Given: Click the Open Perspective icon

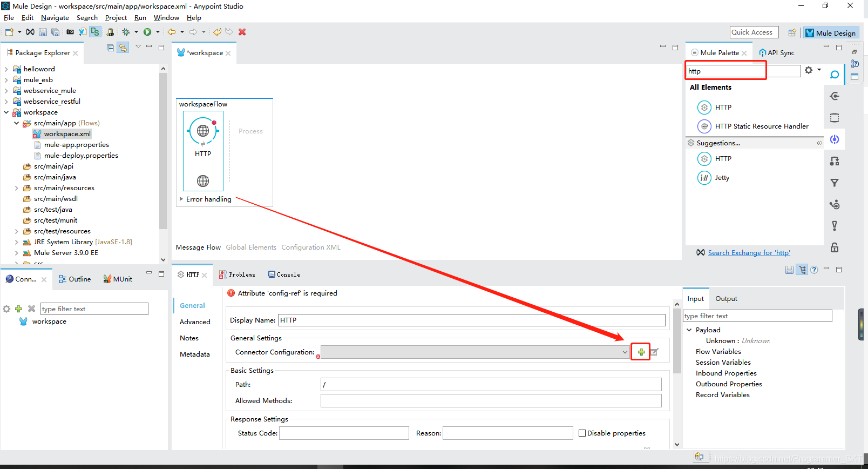Looking at the screenshot, I should click(792, 33).
